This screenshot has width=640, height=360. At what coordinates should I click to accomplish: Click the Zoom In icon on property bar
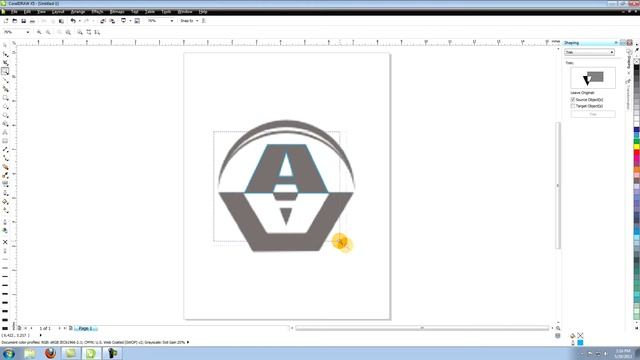[39, 32]
